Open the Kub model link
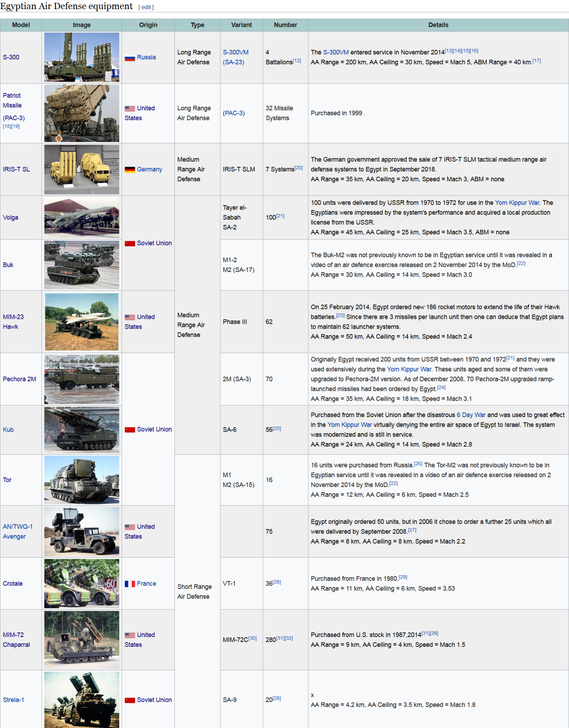This screenshot has height=728, width=569. pos(8,430)
